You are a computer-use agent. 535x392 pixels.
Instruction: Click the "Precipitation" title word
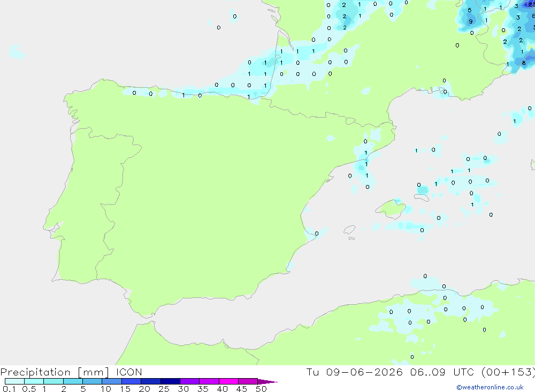tap(35, 372)
